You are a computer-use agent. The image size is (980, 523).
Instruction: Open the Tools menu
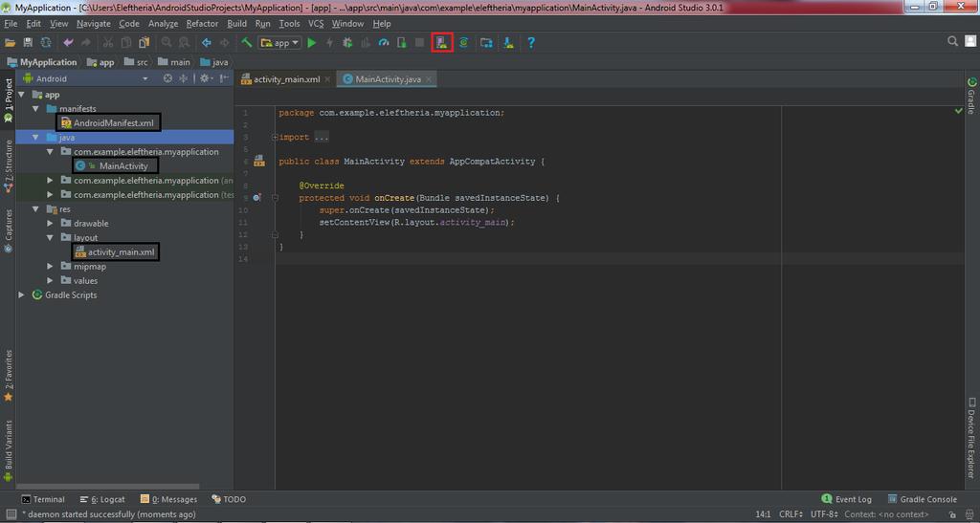pyautogui.click(x=289, y=24)
